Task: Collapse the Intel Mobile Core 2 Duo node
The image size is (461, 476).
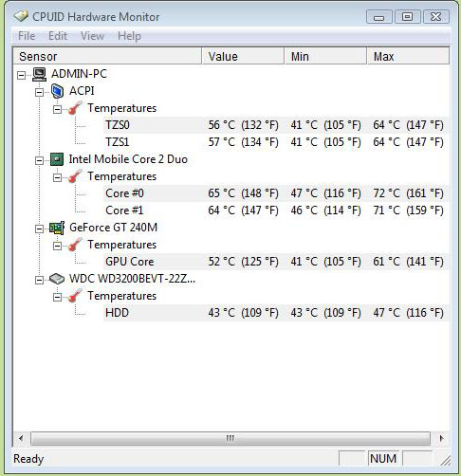Action: [x=39, y=160]
